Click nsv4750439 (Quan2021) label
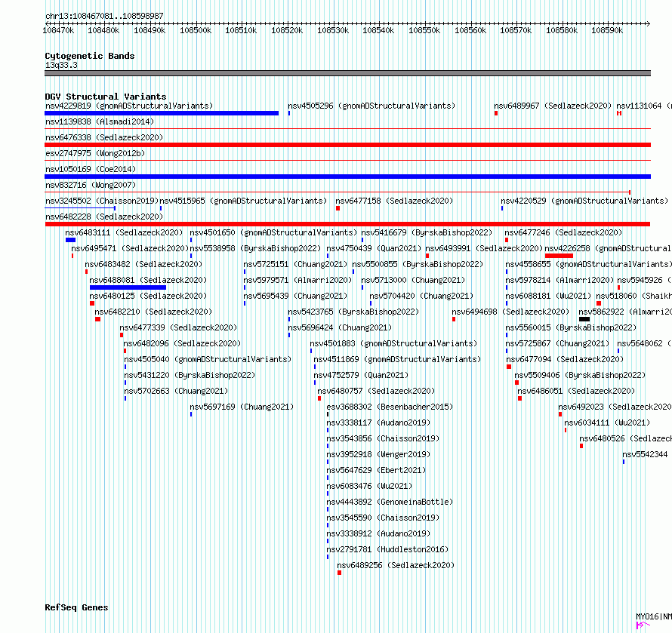Screen dimensions: 672x633 point(374,248)
